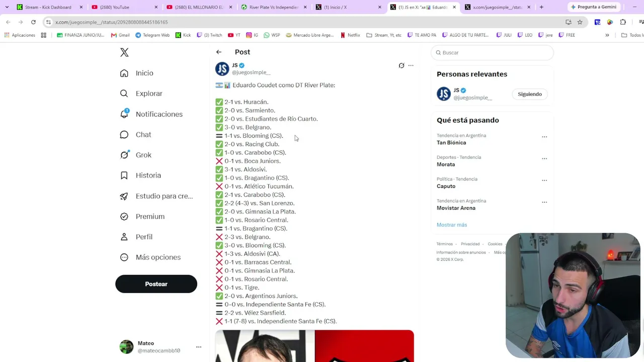Click the browser back arrow
644x362 pixels.
click(8, 22)
